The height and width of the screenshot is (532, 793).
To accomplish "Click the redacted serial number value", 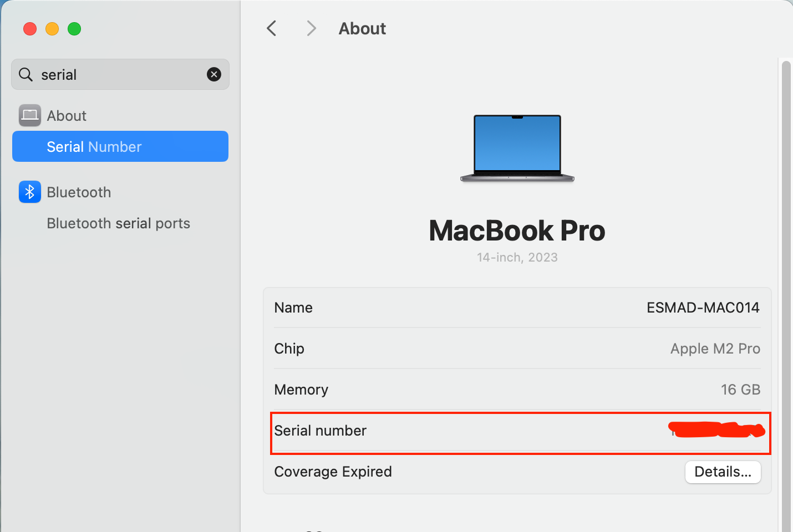I will (x=716, y=430).
